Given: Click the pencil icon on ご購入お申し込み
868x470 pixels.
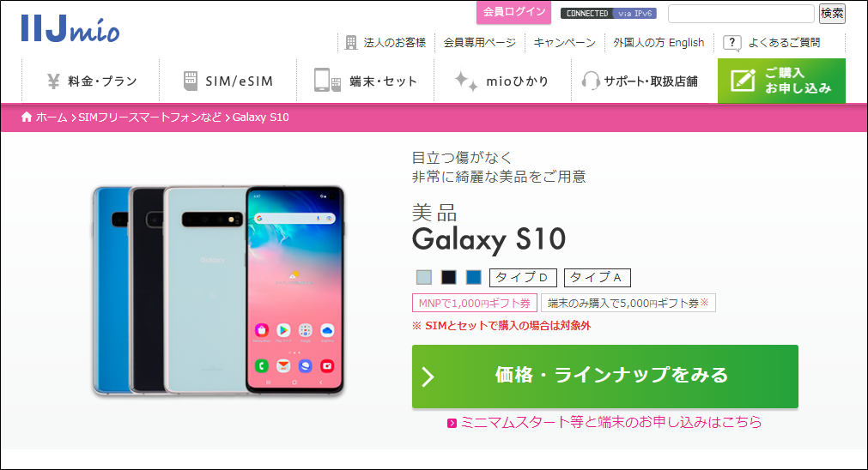Looking at the screenshot, I should point(743,81).
